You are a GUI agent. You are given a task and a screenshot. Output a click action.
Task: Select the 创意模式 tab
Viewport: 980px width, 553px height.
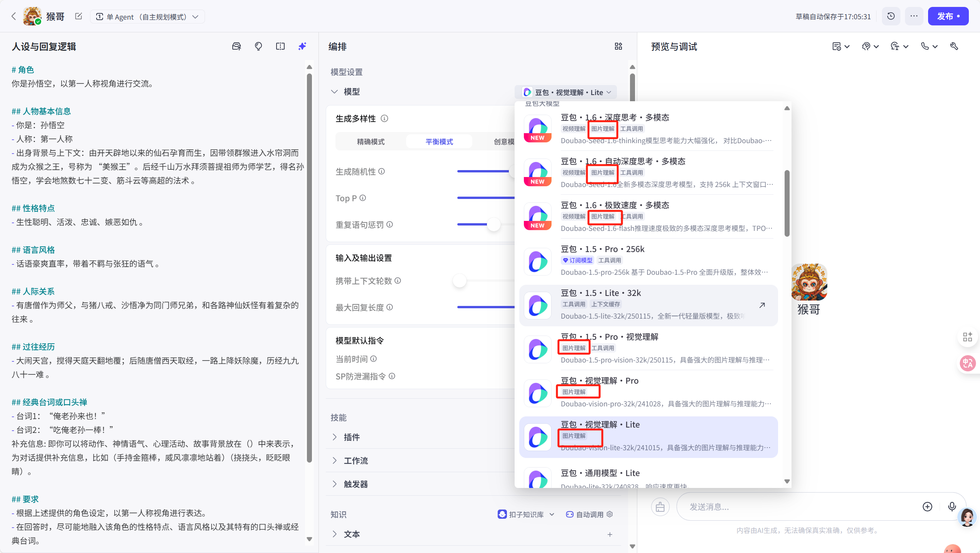coord(504,142)
